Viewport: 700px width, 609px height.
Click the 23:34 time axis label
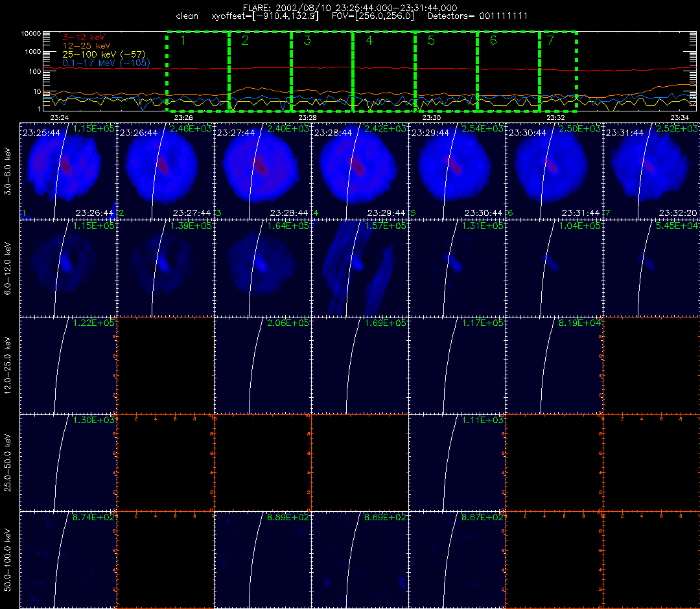tap(679, 118)
